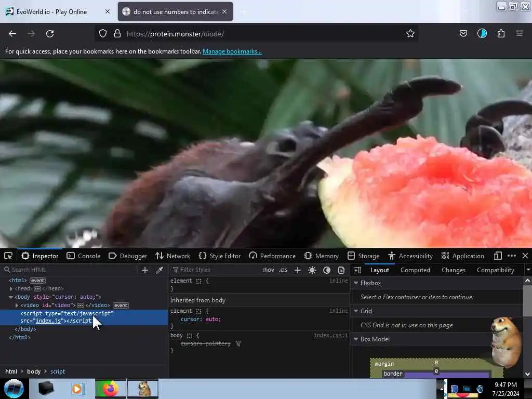The image size is (532, 399).
Task: Open the Style Editor tab
Action: [x=220, y=256]
